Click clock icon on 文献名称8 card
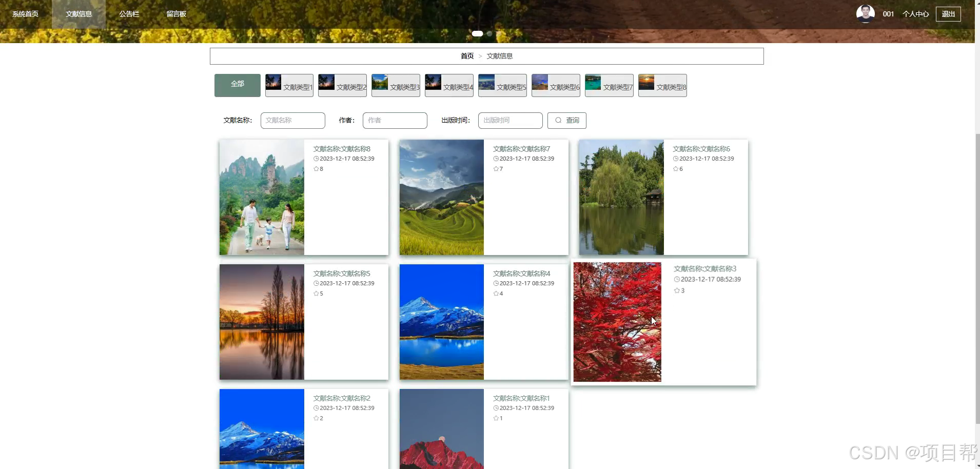Image resolution: width=980 pixels, height=469 pixels. (316, 159)
